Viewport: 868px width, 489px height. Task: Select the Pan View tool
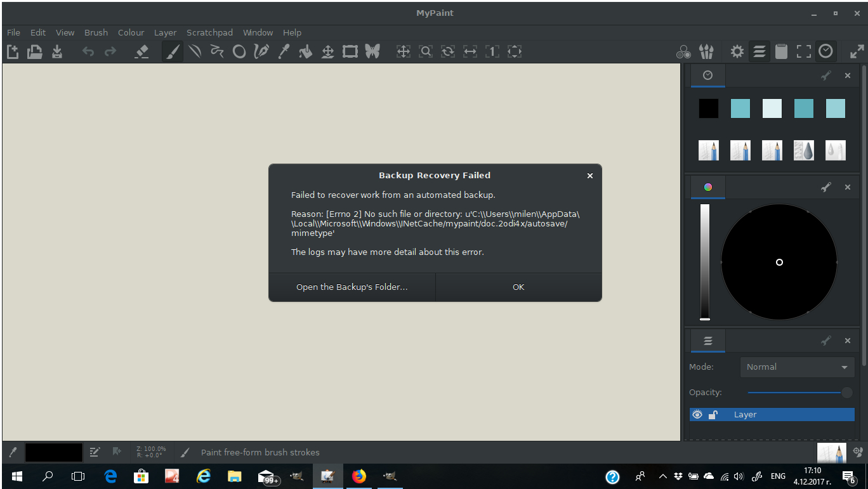point(403,51)
